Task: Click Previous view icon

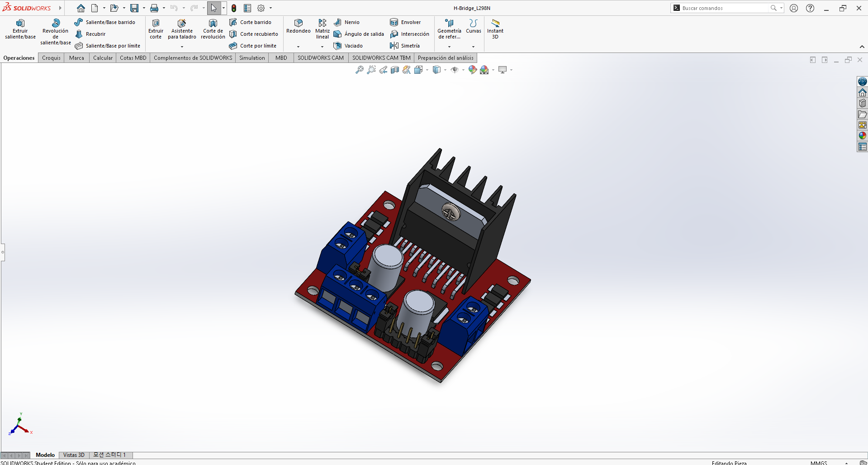Action: (x=383, y=70)
